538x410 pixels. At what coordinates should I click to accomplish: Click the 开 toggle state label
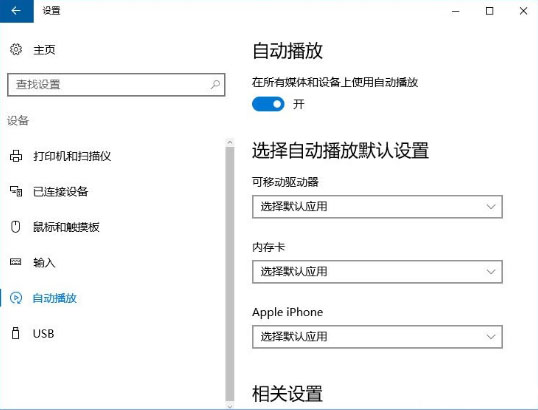click(x=299, y=104)
